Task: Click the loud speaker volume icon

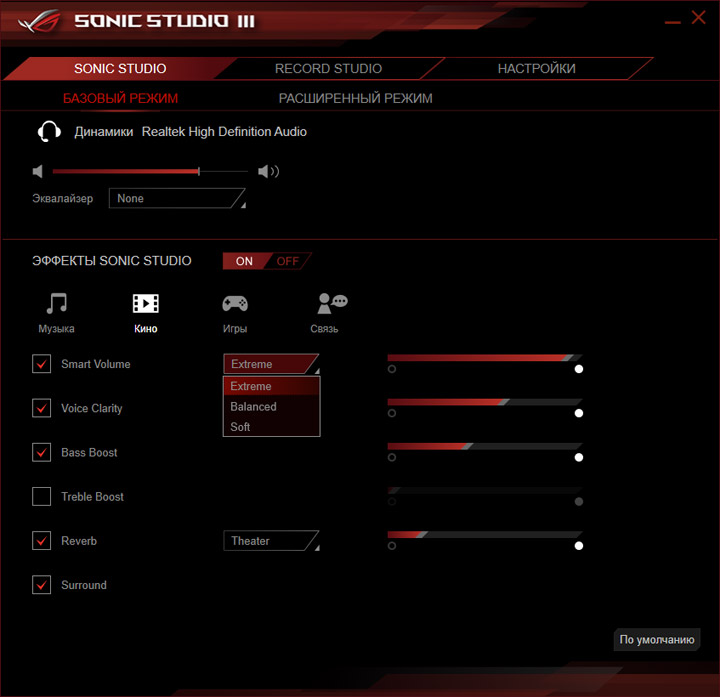Action: point(269,171)
